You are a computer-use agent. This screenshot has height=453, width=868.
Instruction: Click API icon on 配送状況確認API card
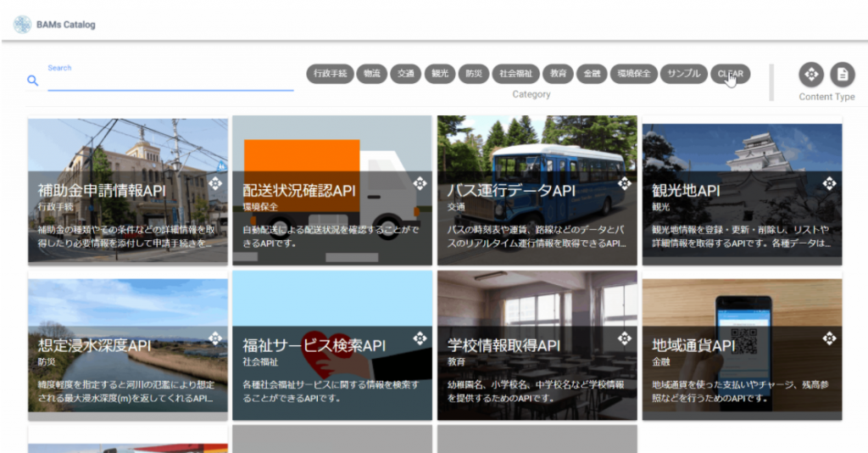[x=420, y=182]
